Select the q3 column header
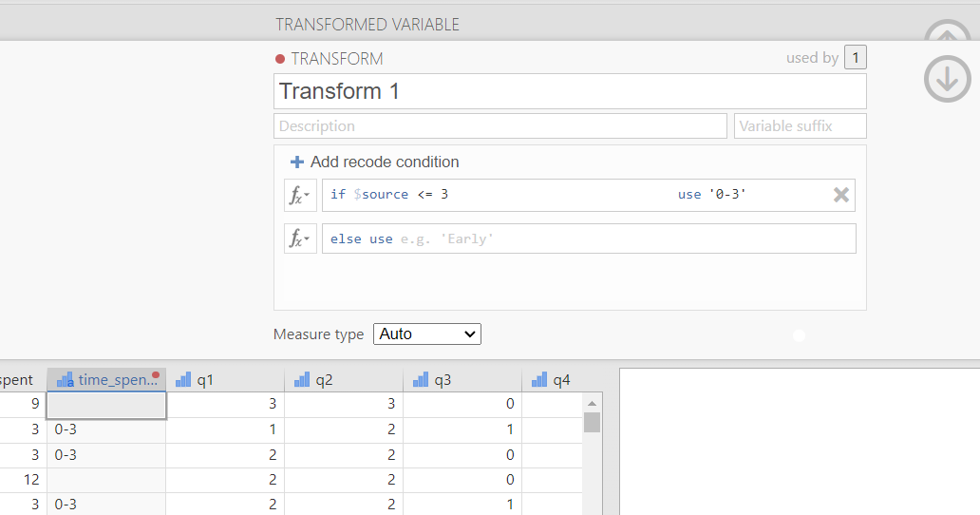980x515 pixels. [x=462, y=380]
